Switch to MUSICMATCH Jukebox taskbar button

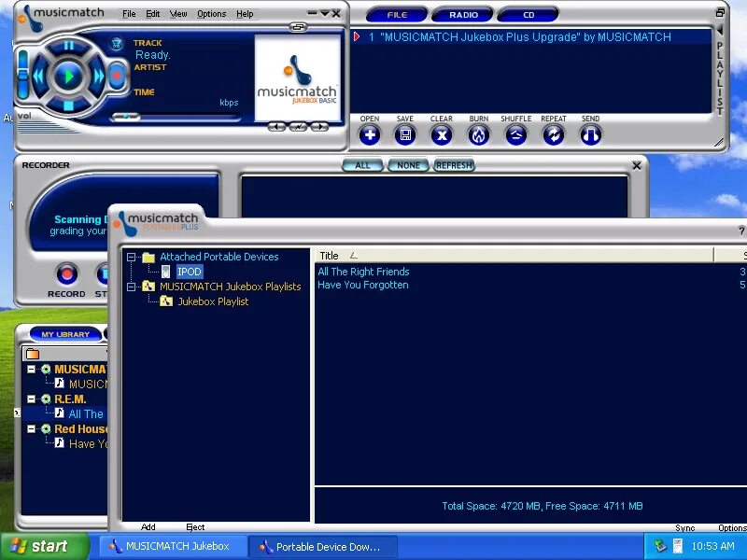[173, 547]
